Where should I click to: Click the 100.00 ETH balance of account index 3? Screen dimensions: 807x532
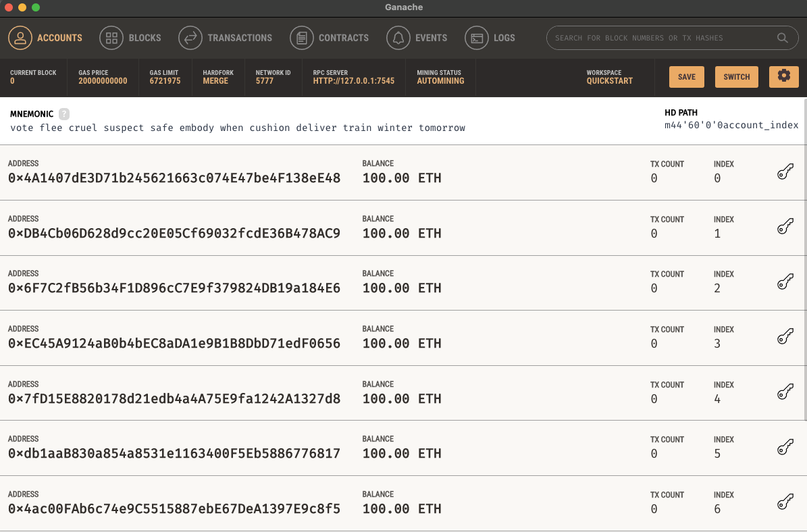[x=401, y=344]
